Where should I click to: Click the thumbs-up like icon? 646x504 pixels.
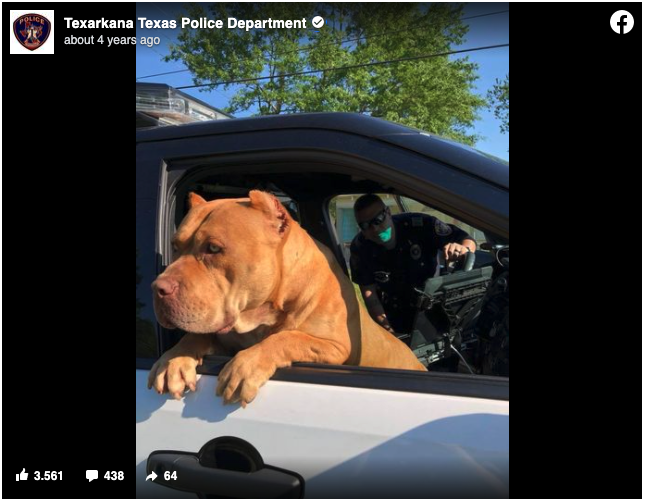[22, 475]
